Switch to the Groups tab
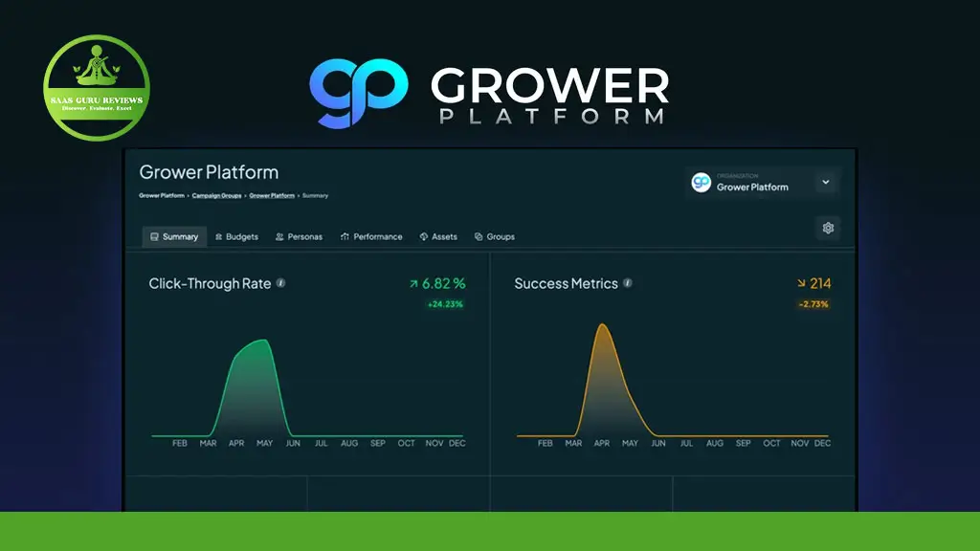980x551 pixels. point(495,237)
